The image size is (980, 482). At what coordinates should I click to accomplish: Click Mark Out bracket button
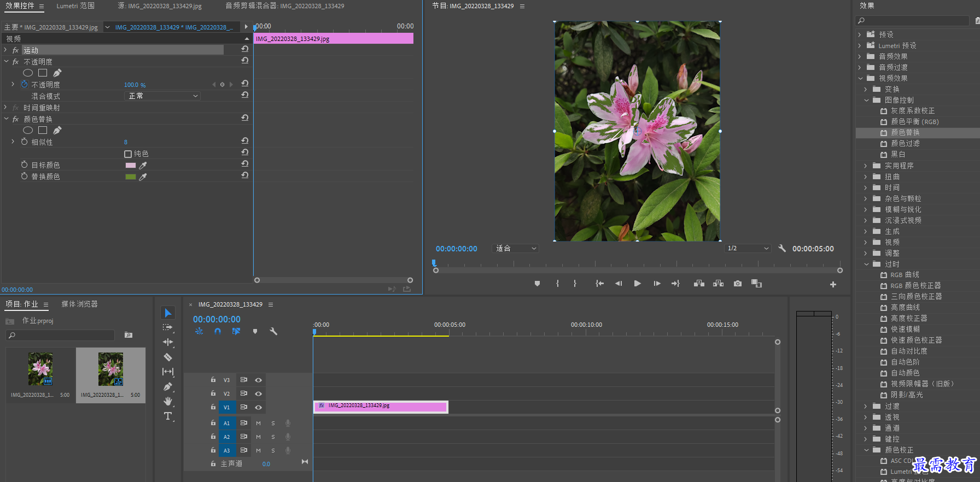point(575,284)
